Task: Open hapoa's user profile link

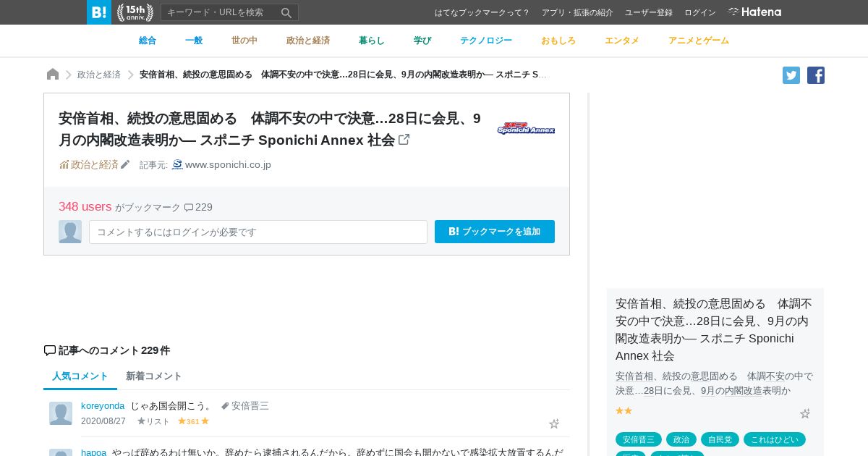Action: point(94,452)
